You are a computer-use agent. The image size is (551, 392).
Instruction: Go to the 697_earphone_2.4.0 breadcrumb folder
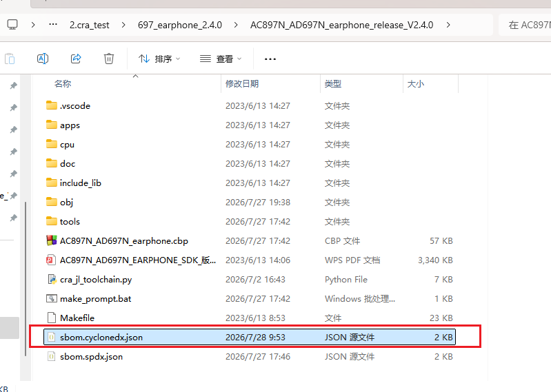180,25
